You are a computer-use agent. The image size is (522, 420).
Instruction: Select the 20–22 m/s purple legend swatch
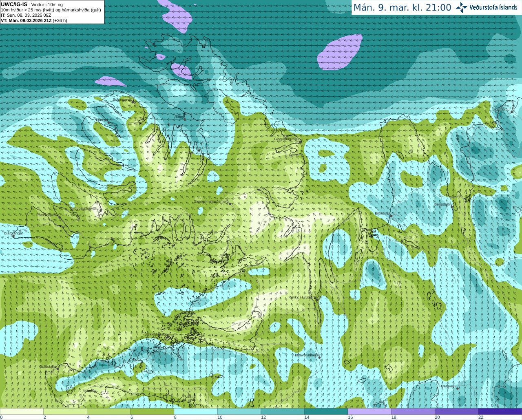(456, 411)
